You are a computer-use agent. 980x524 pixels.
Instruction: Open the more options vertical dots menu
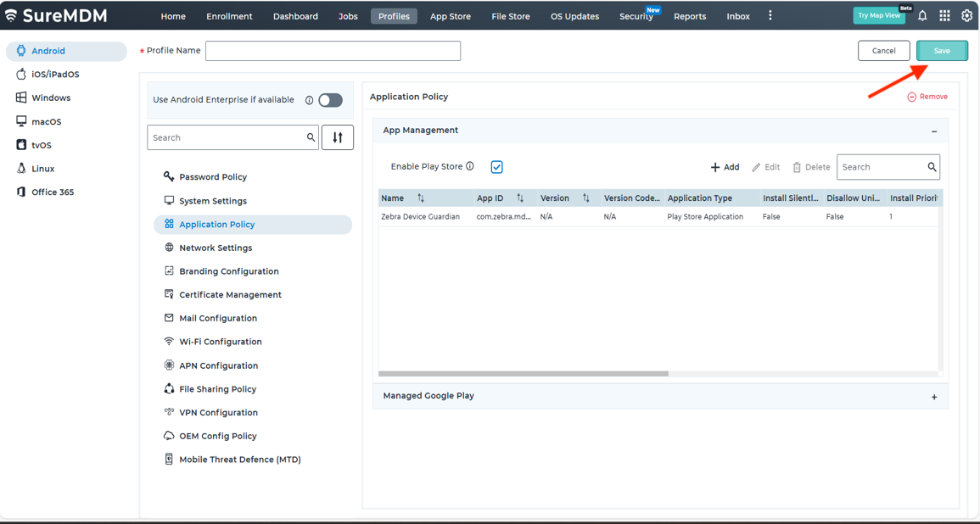click(x=770, y=15)
